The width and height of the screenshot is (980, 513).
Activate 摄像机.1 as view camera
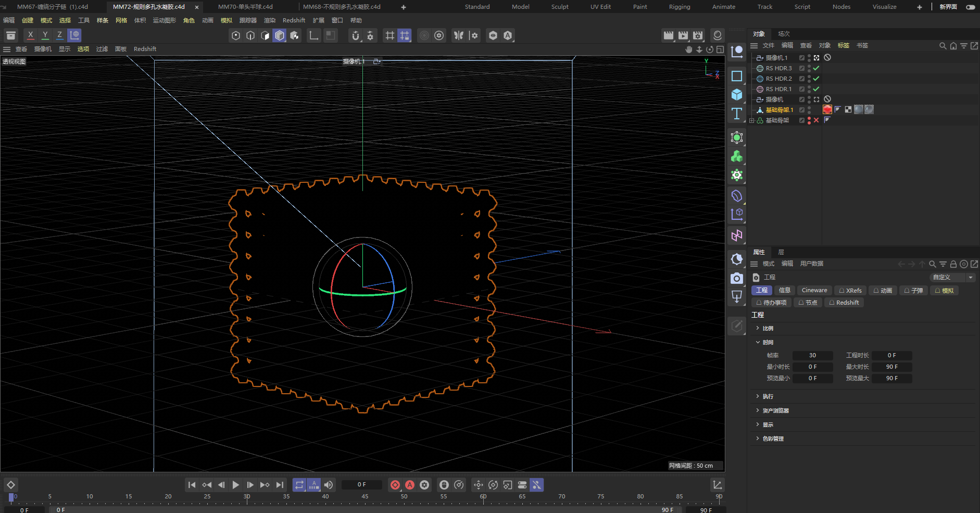click(x=816, y=58)
